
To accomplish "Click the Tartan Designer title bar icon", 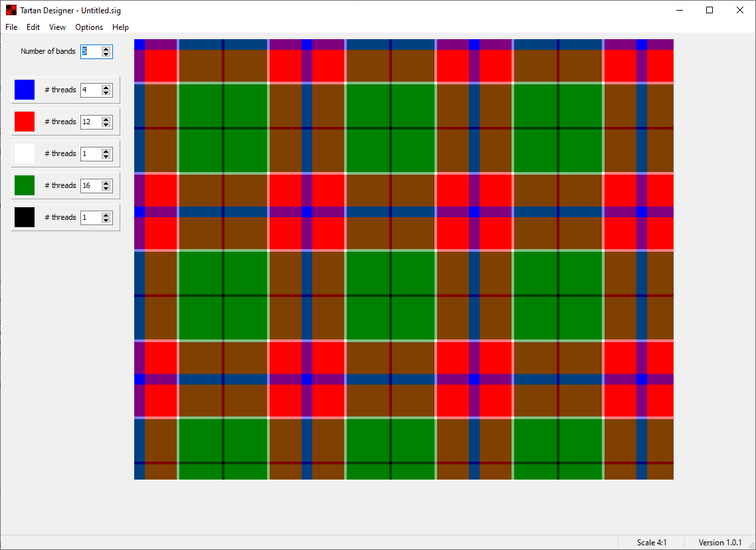I will click(x=11, y=10).
